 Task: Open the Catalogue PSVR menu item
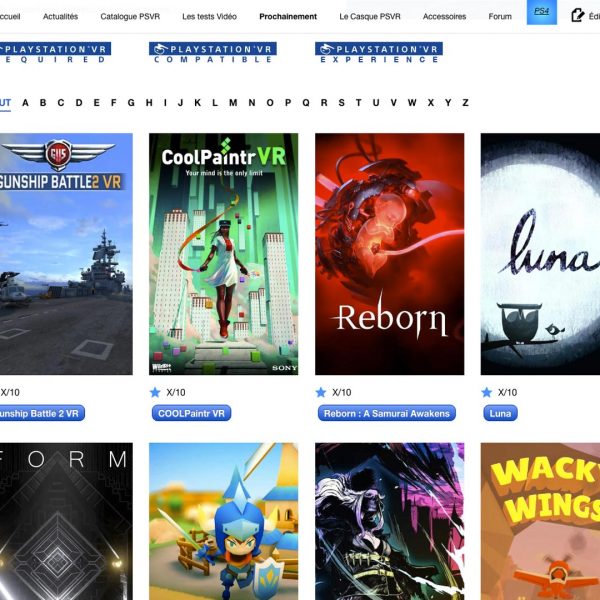click(130, 16)
